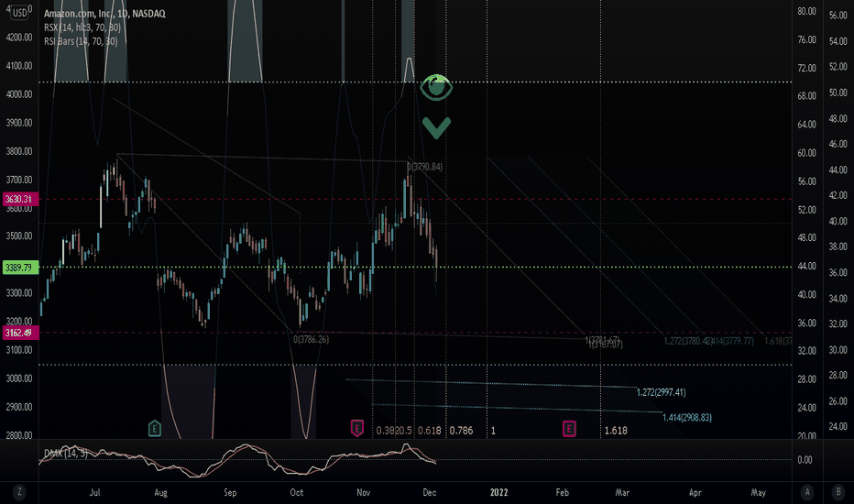The width and height of the screenshot is (854, 504).
Task: Open the USD currency selector
Action: point(19,13)
